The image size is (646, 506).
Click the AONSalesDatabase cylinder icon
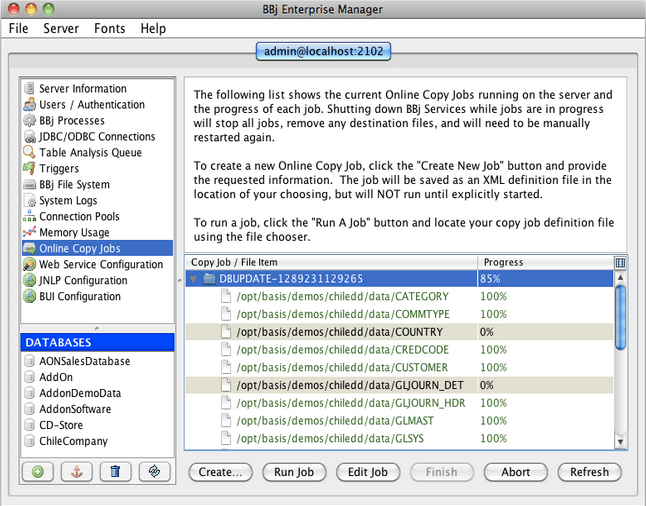(29, 361)
